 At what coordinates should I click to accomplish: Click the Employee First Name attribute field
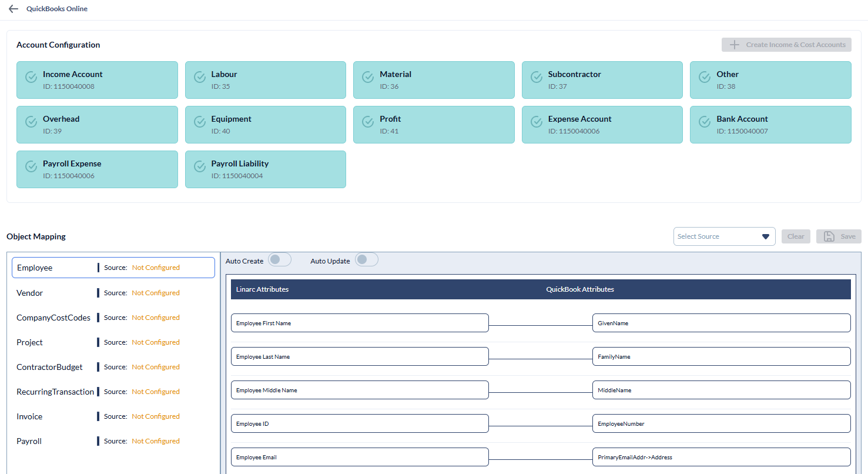[360, 323]
